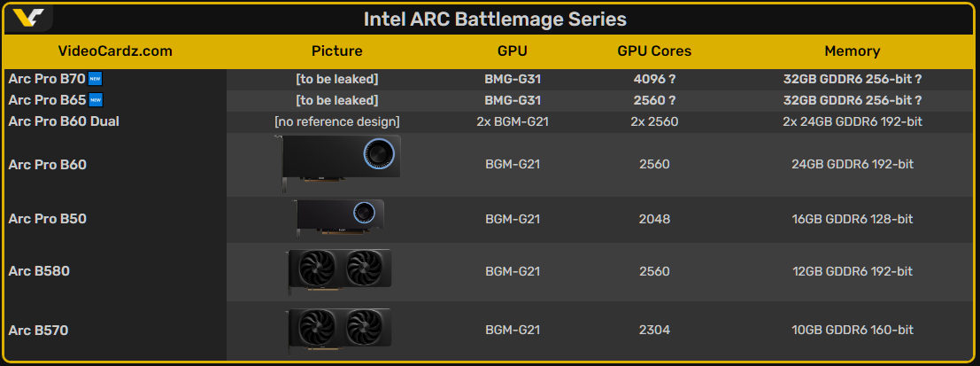
Task: Click the NEW badge beside Arc Pro B65
Action: coord(96,100)
